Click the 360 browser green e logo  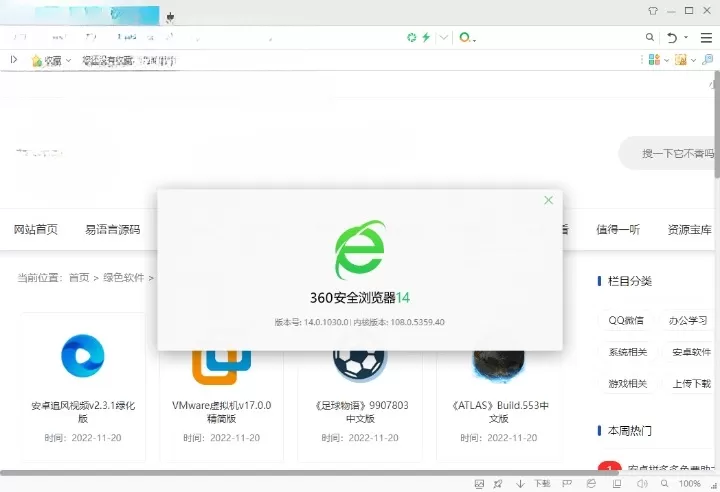(360, 249)
